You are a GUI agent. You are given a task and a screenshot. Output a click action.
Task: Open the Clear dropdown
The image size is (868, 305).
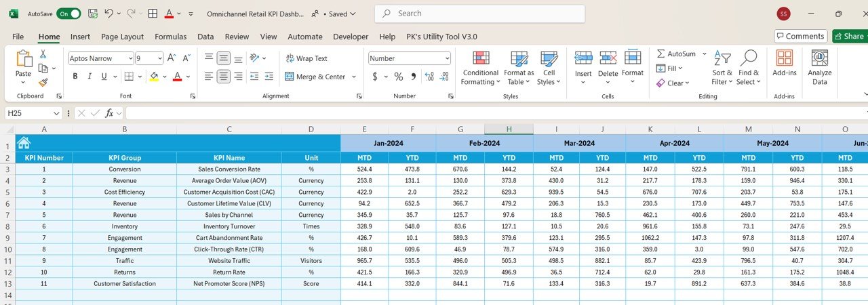pyautogui.click(x=673, y=83)
